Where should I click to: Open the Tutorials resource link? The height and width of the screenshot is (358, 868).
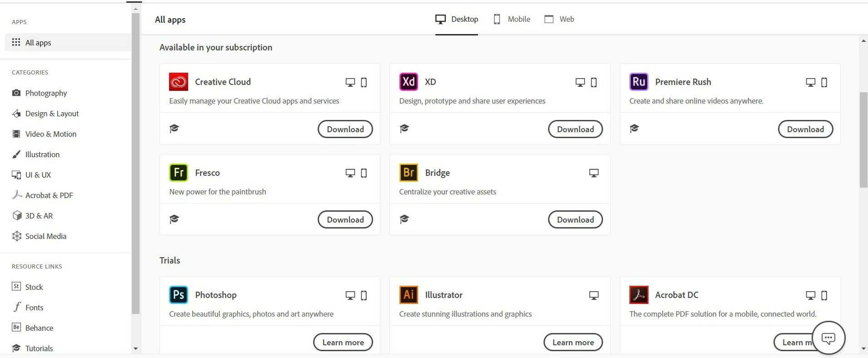(x=32, y=348)
